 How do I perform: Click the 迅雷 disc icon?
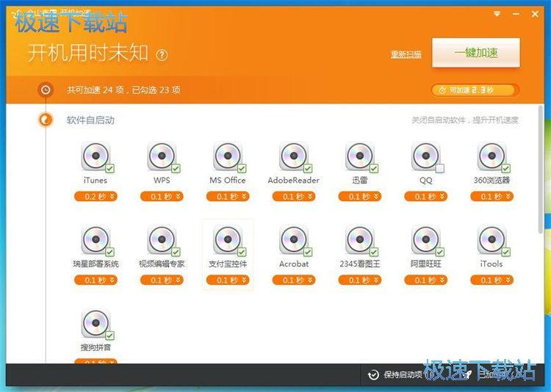click(x=359, y=156)
